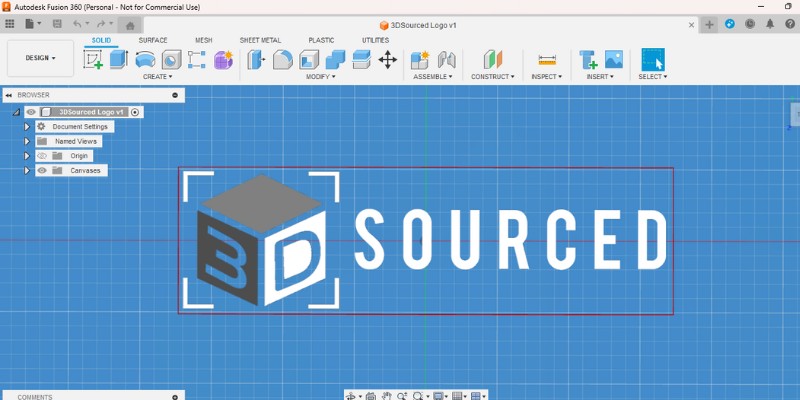Activate the Move/Copy arrows tool

387,60
